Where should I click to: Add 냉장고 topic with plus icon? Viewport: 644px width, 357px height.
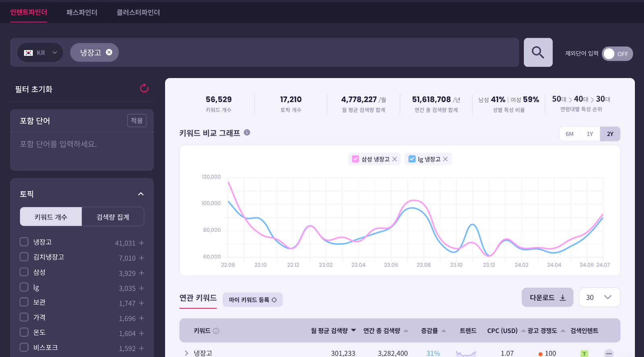coord(142,243)
